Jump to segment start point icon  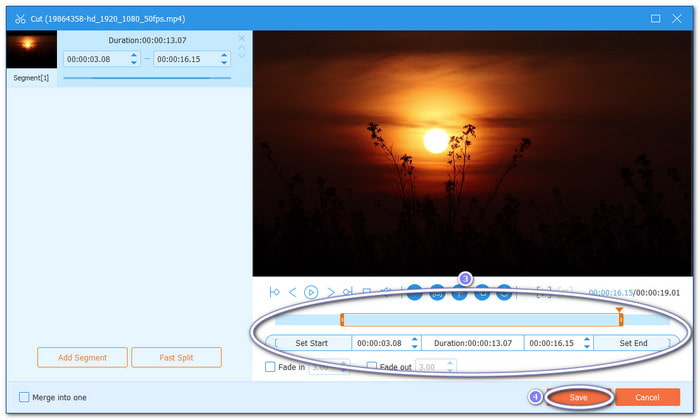275,292
